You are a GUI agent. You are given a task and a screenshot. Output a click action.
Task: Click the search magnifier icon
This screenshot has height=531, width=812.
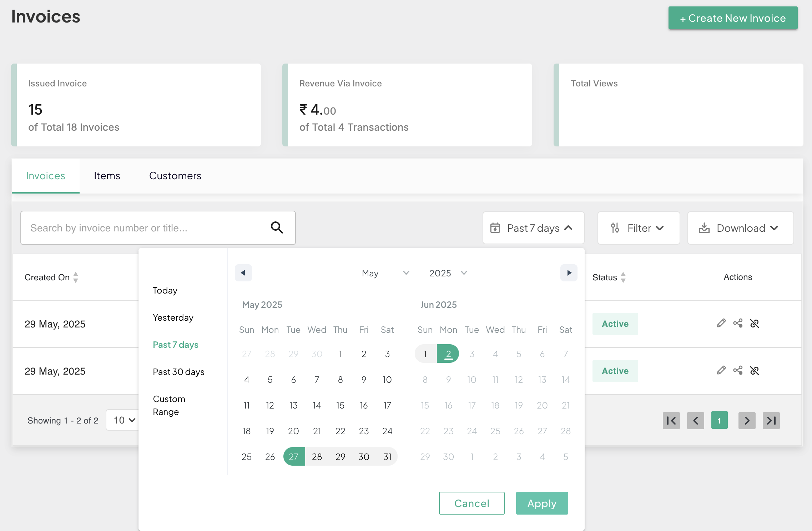coord(277,227)
